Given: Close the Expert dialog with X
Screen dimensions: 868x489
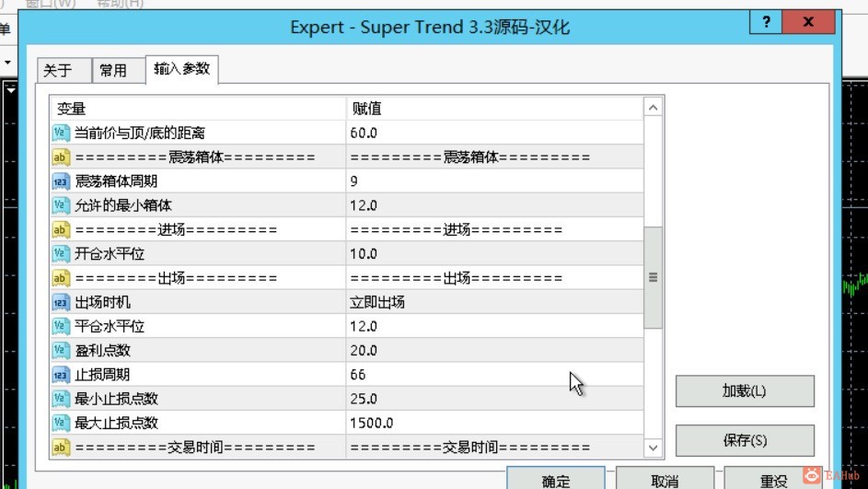Looking at the screenshot, I should (809, 22).
